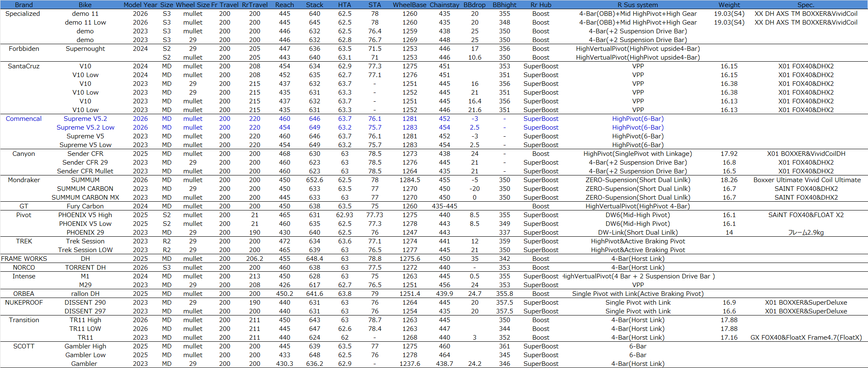
Task: Select the STA column header
Action: coord(374,5)
